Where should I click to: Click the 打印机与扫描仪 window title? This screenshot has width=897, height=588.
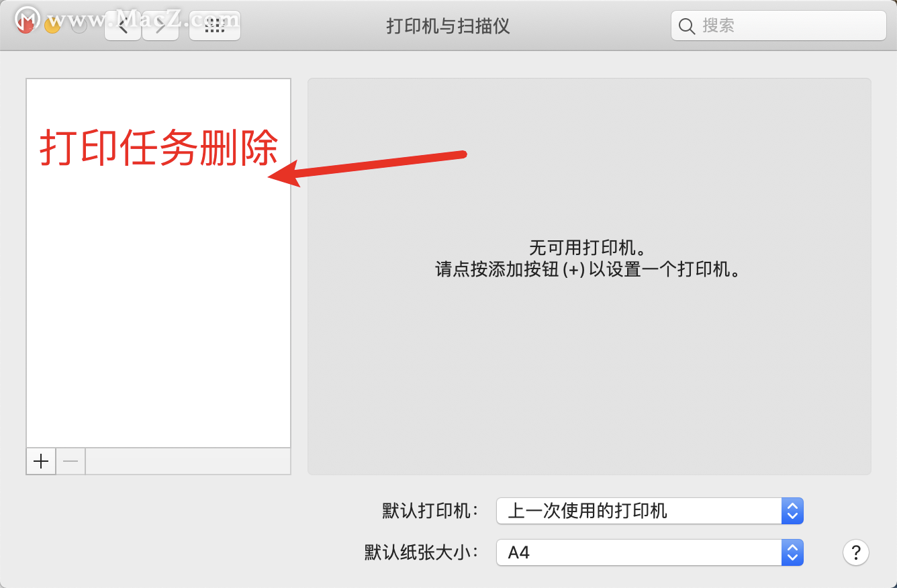(448, 26)
